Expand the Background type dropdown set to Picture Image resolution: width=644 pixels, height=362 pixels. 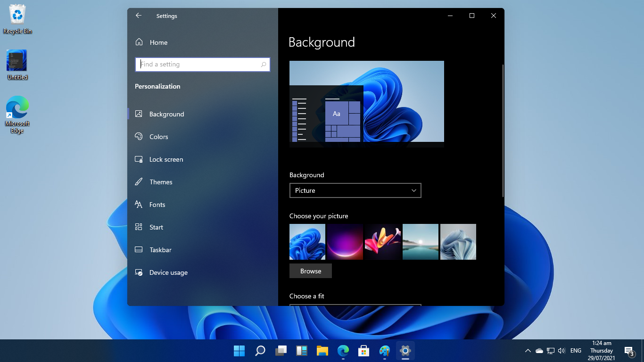[x=355, y=190]
